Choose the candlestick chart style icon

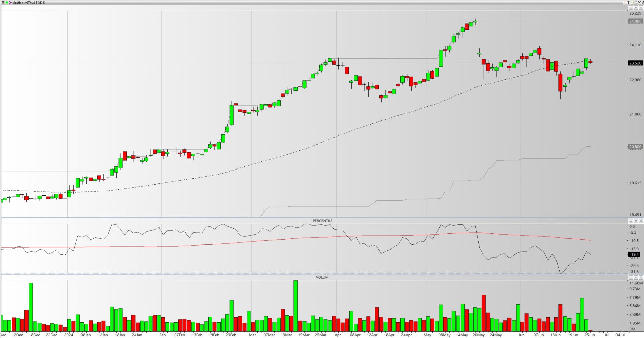click(632, 2)
